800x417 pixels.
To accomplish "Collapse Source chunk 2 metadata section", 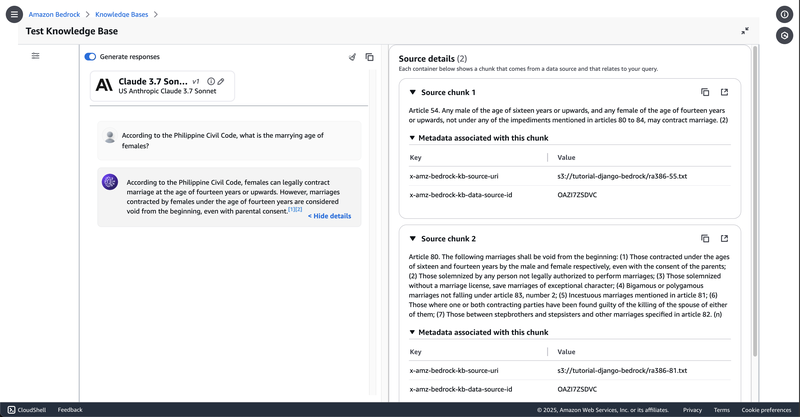I will pos(412,332).
